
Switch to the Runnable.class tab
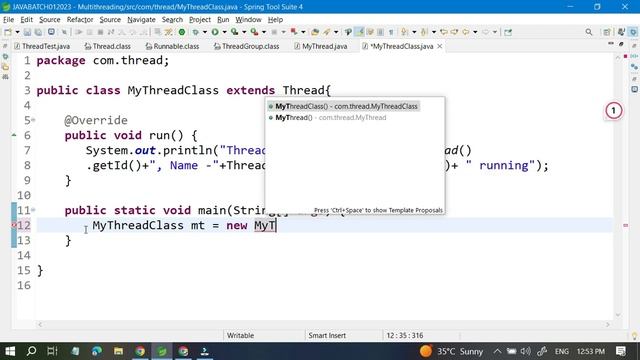pyautogui.click(x=172, y=46)
